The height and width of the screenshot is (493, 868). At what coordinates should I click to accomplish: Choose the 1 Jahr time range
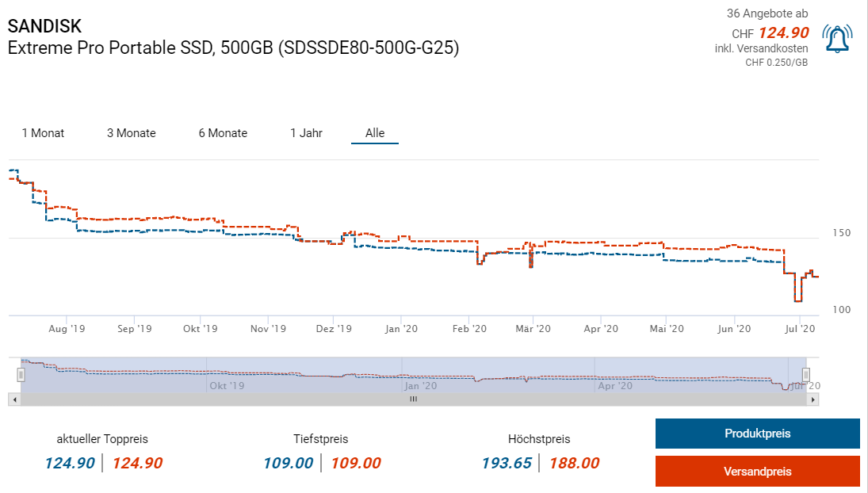coord(306,133)
